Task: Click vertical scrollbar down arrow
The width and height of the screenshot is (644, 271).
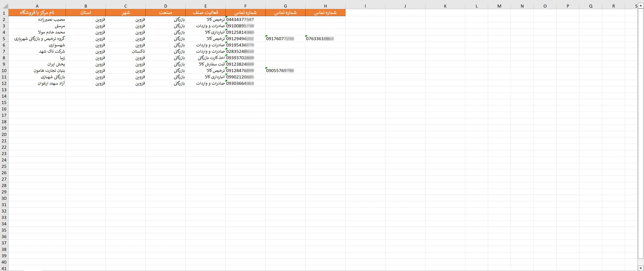Action: point(641,268)
